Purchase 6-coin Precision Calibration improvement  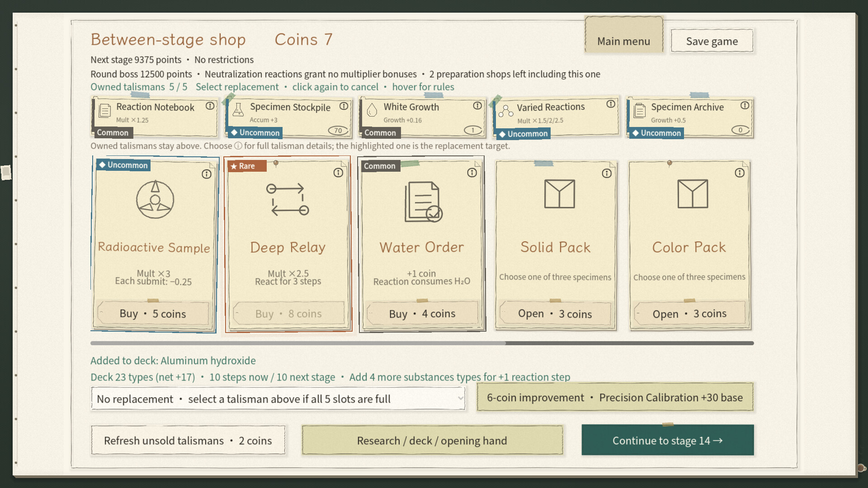(x=615, y=397)
